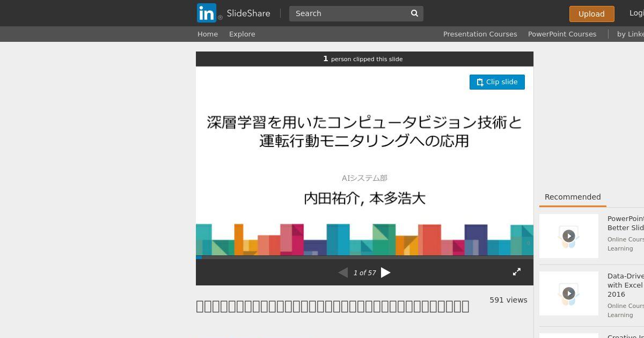This screenshot has width=644, height=338.
Task: Play the Data-Driven Excel course thumbnail
Action: 569,293
